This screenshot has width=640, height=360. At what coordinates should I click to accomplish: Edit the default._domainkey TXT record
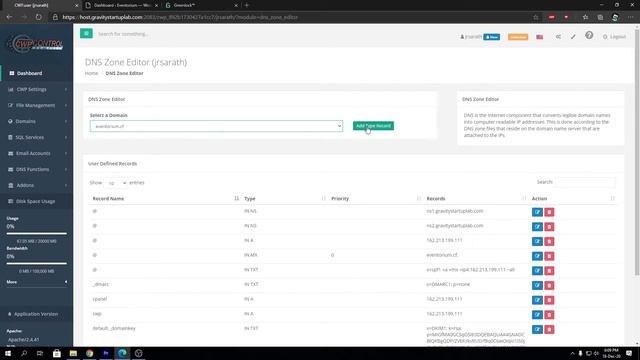(x=537, y=329)
